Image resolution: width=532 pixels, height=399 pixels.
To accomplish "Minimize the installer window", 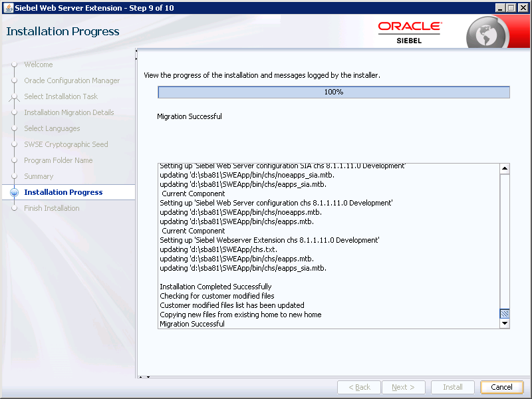I will (x=500, y=8).
